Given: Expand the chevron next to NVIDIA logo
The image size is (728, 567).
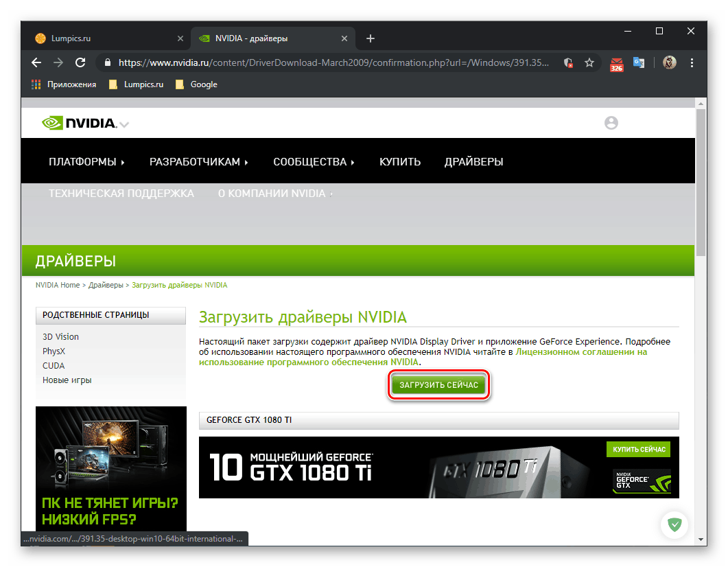Looking at the screenshot, I should coord(124,124).
